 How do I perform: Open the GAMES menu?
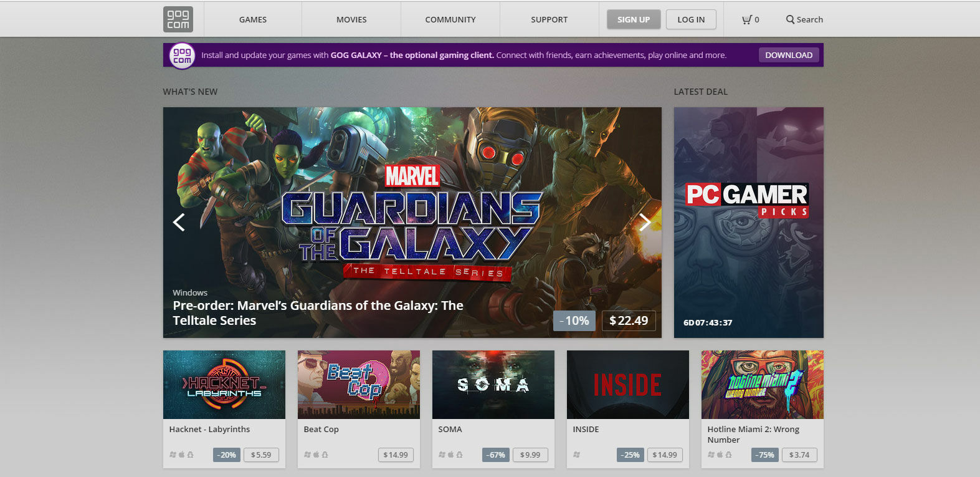point(253,19)
